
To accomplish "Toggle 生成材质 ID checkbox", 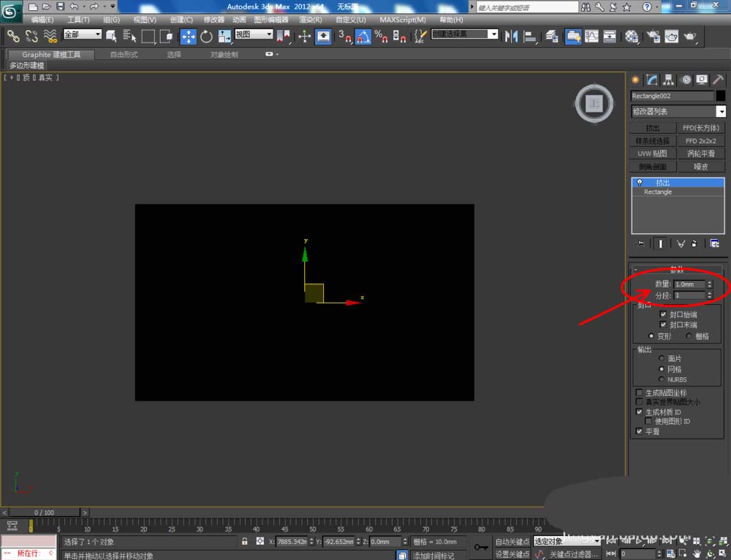I will click(639, 412).
